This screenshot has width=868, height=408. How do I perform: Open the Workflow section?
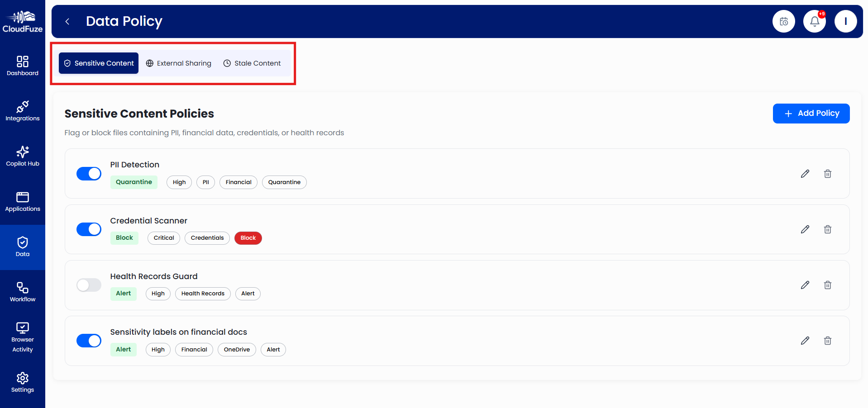[22, 291]
